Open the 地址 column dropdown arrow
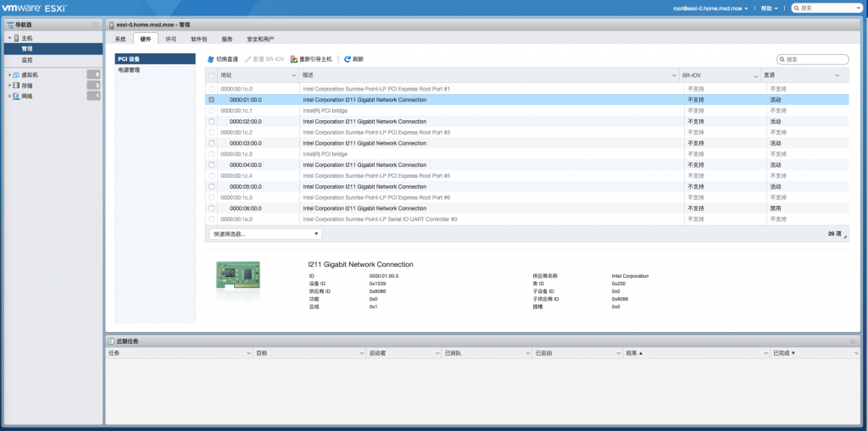Image resolution: width=868 pixels, height=431 pixels. (x=294, y=75)
